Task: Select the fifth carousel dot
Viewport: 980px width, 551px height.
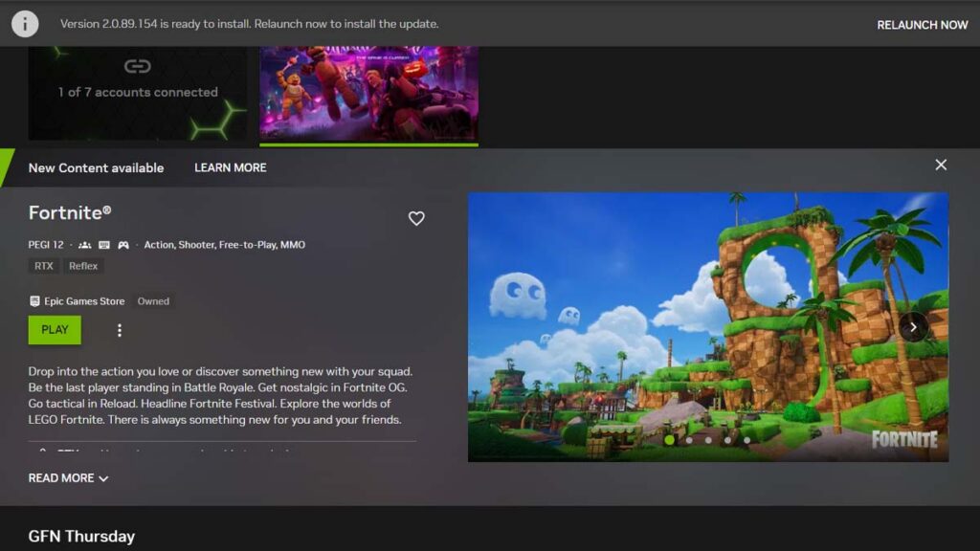Action: tap(746, 440)
